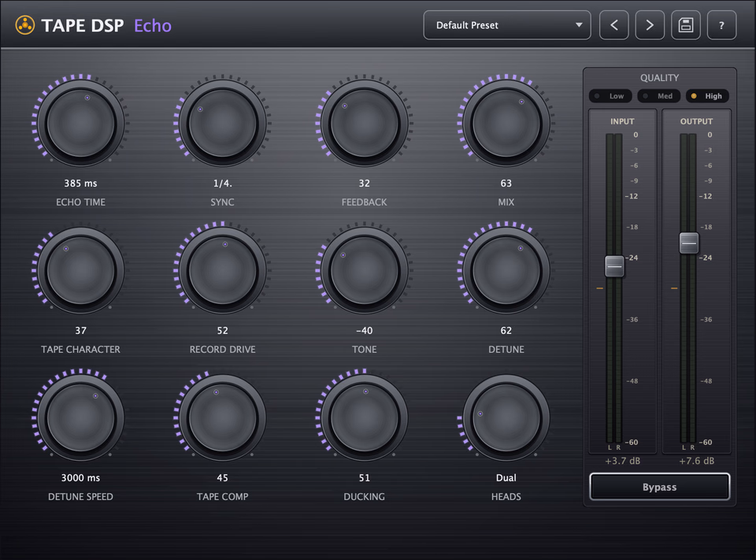
Task: Select Med quality mode
Action: 658,96
